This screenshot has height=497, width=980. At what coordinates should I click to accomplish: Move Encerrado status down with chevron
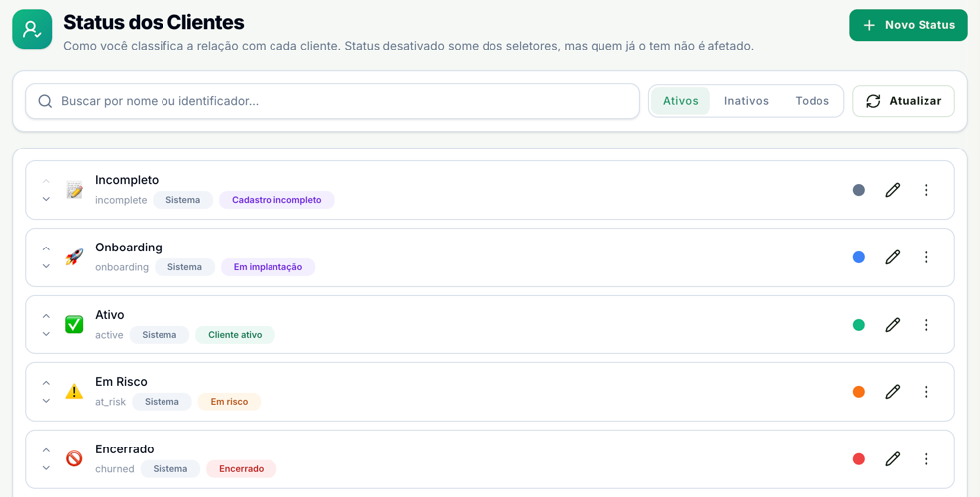point(46,468)
